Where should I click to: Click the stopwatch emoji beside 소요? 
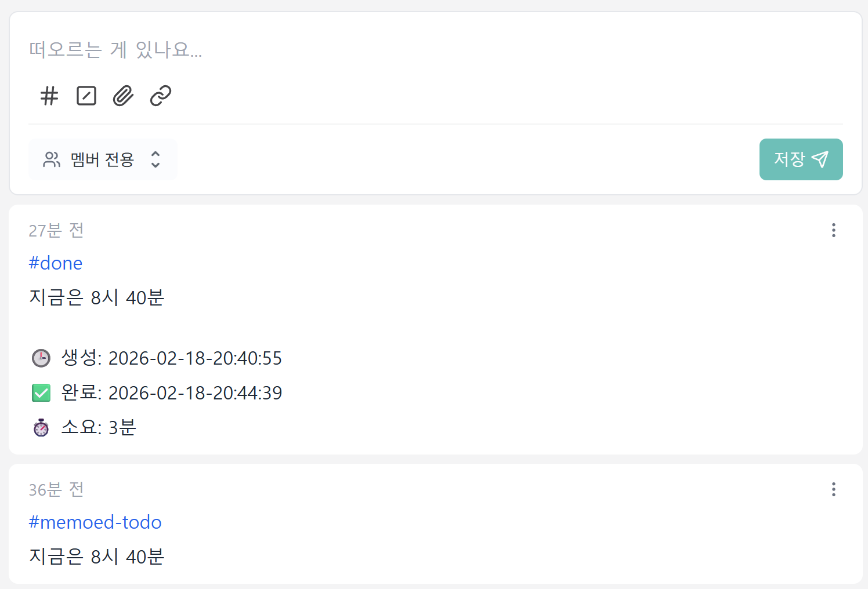tap(41, 428)
